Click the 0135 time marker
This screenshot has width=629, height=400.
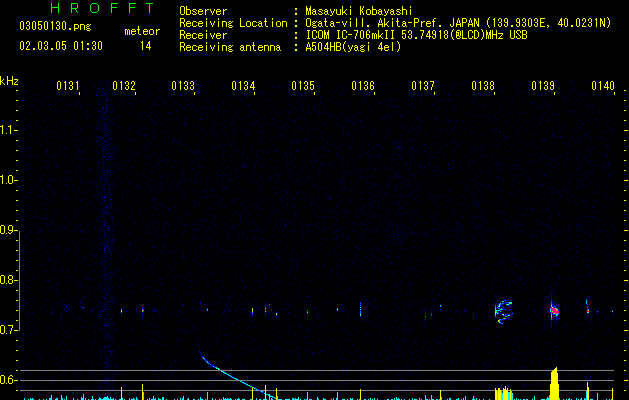pos(303,86)
